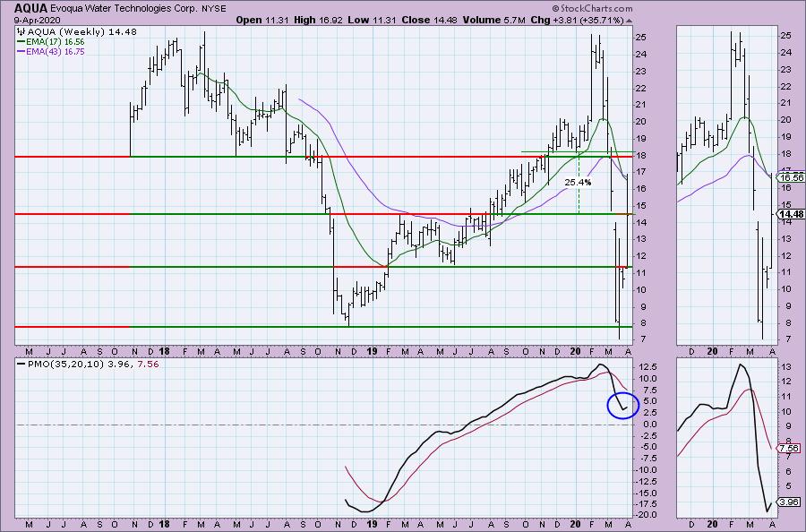Screen dimensions: 806x532
Task: Click the small up-triangle icon after Chg
Action: 630,21
